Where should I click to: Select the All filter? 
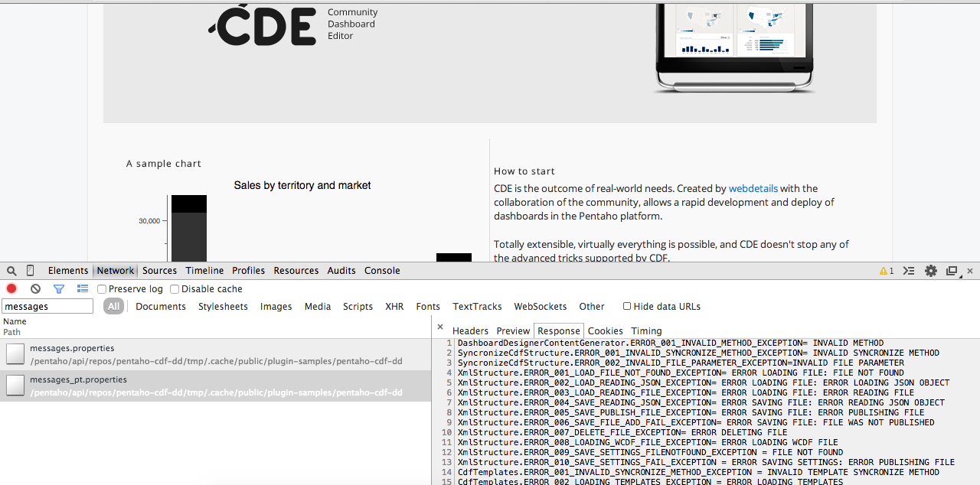tap(113, 306)
